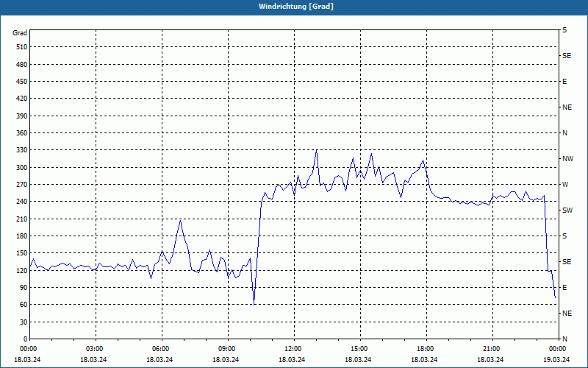Click the S compass label beside 180 gridline

tap(564, 236)
